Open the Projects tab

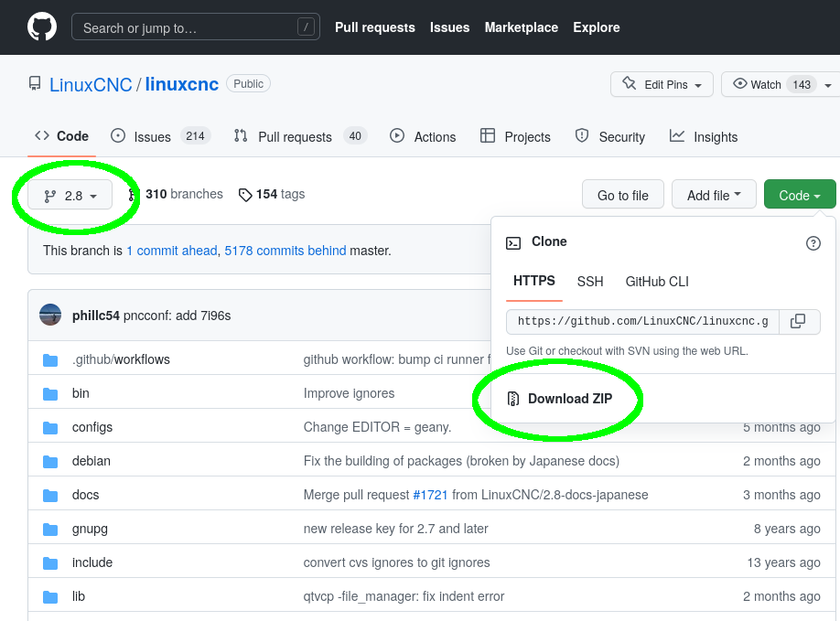pos(515,136)
